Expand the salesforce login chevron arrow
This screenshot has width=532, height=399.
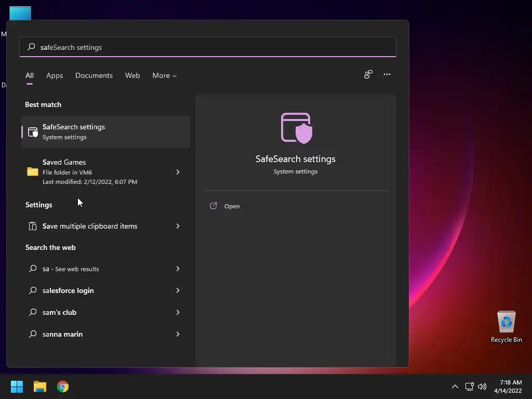pyautogui.click(x=178, y=290)
